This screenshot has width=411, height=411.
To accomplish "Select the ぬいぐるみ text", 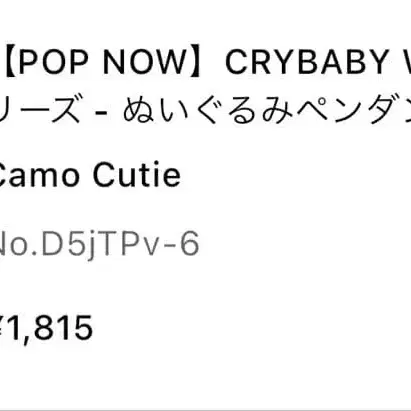I will tap(209, 110).
